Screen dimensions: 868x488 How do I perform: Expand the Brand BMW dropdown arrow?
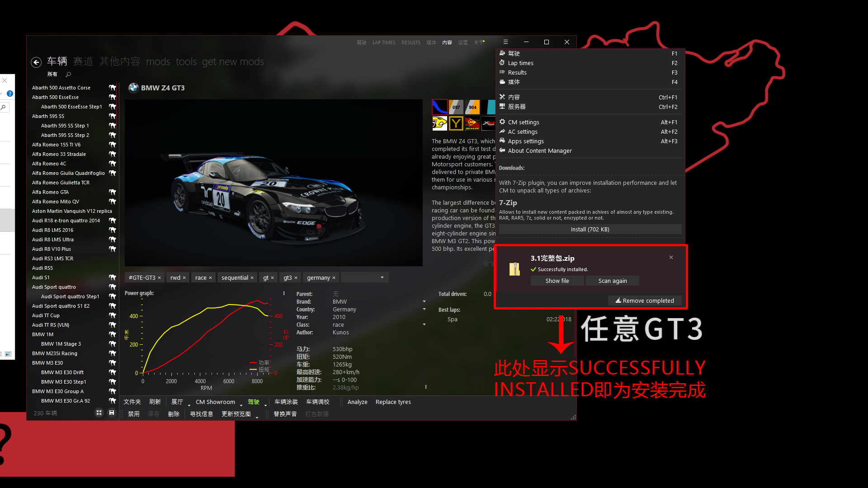click(424, 301)
